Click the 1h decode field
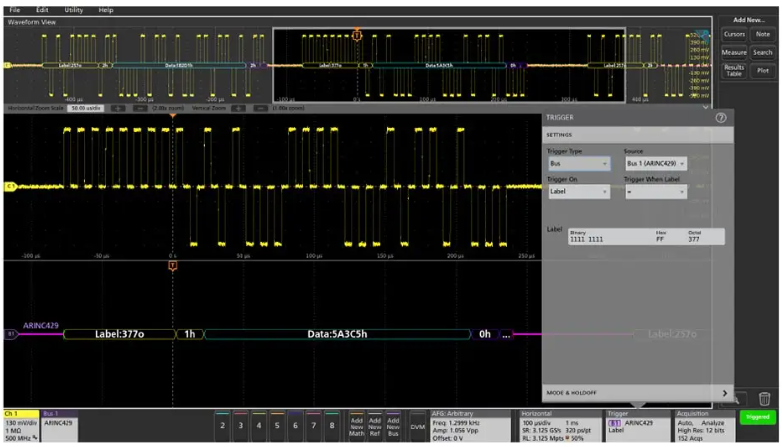The width and height of the screenshot is (782, 447). pyautogui.click(x=190, y=334)
